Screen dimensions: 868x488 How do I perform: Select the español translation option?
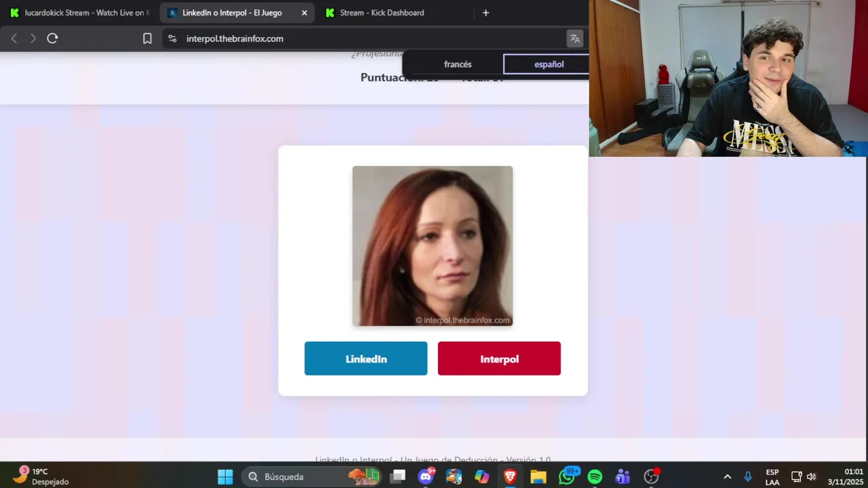pyautogui.click(x=549, y=64)
